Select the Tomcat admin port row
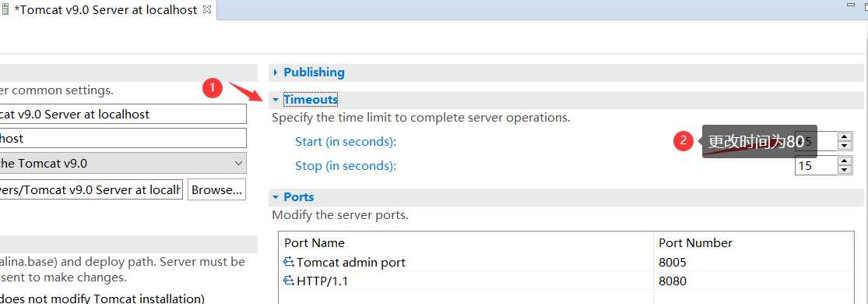This screenshot has width=868, height=304. (566, 263)
